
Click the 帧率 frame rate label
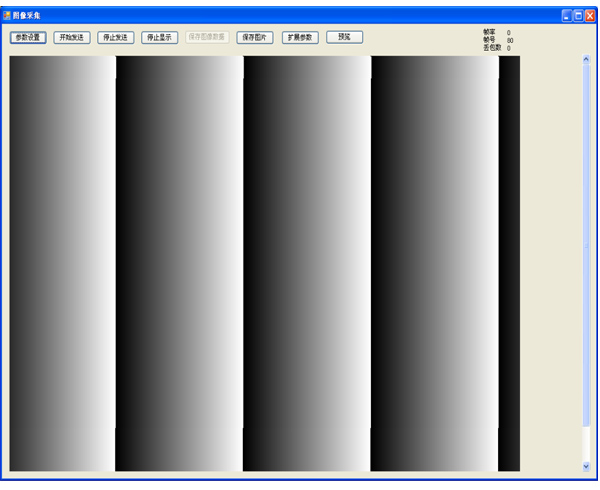[x=489, y=32]
